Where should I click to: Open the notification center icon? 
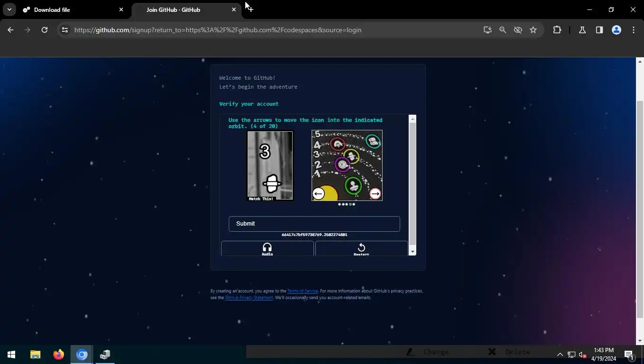click(629, 355)
